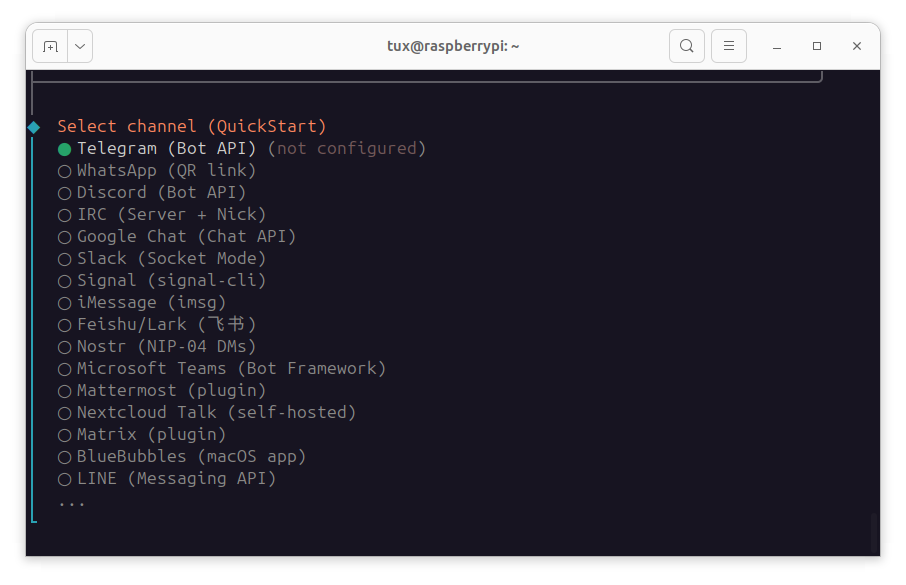Select Signal (signal-cli) channel option
Image resolution: width=906 pixels, height=585 pixels.
coord(65,281)
